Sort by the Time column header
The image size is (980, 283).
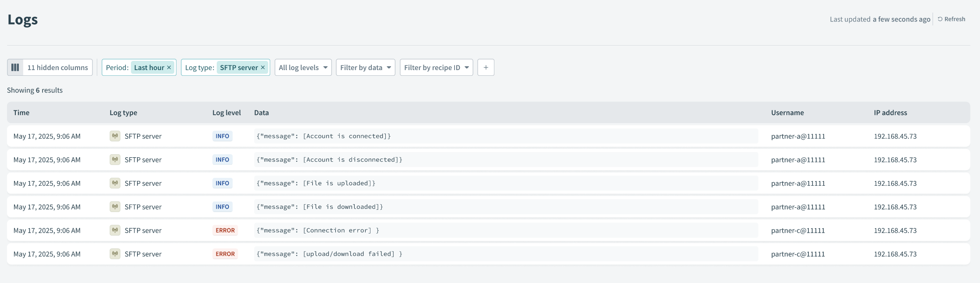pyautogui.click(x=21, y=113)
